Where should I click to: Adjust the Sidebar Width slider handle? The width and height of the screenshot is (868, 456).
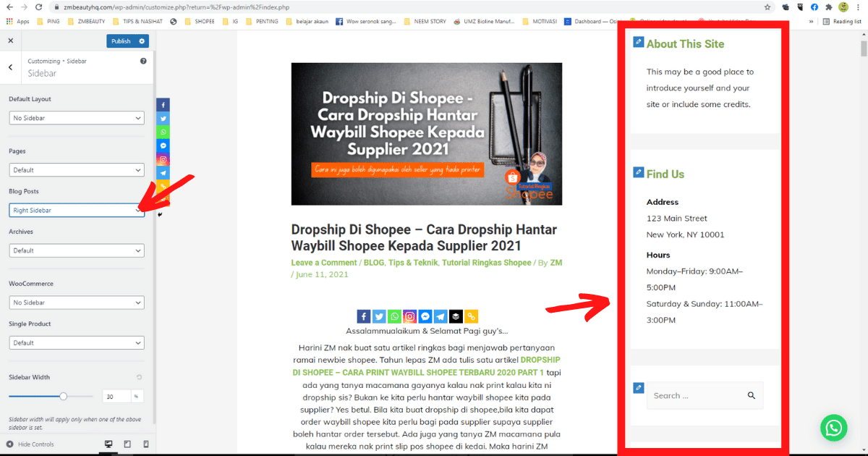(64, 396)
